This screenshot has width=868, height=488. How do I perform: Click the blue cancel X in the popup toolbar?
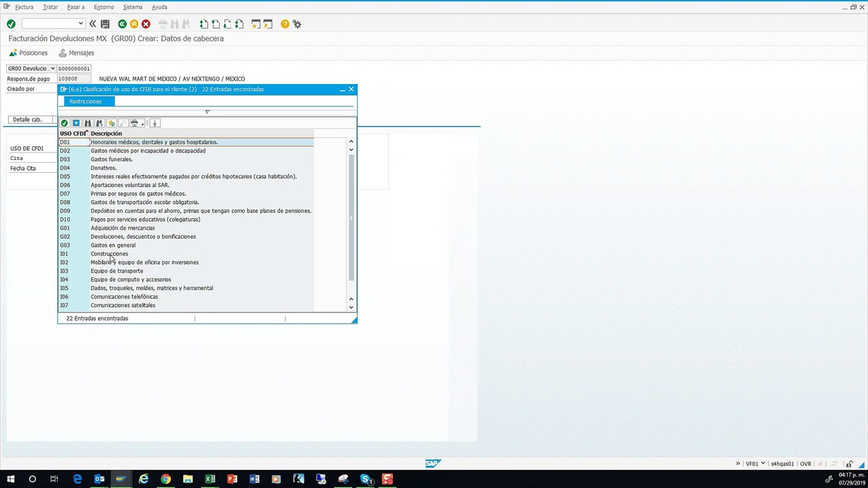point(76,123)
